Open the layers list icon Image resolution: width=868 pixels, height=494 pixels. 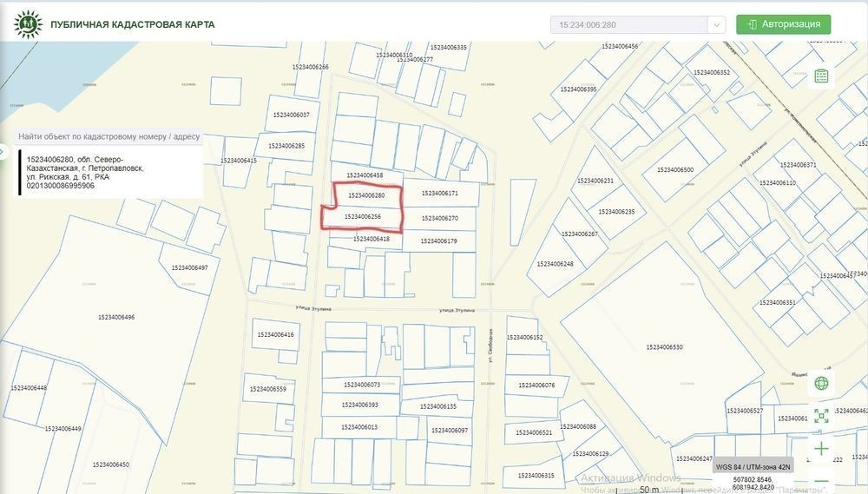pos(821,76)
